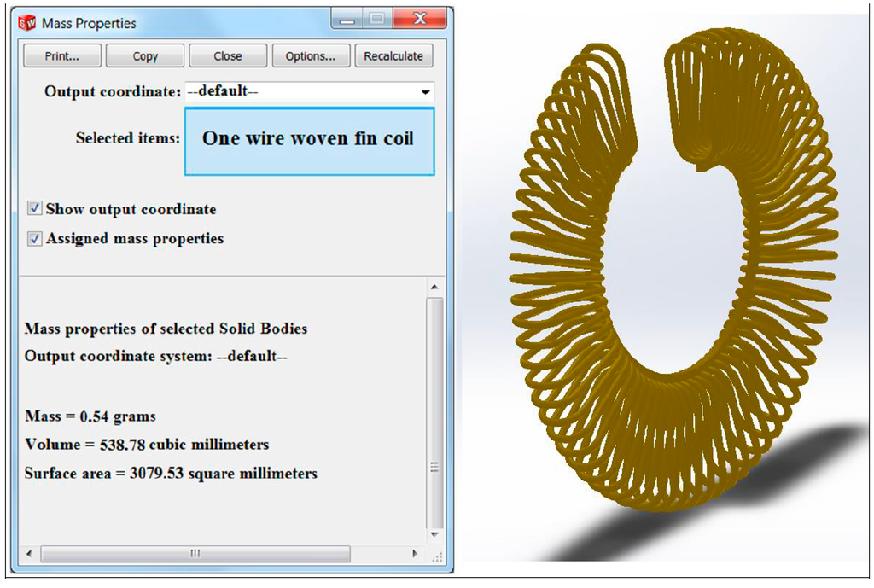Viewport: 874px width, 588px height.
Task: Toggle Show output coordinate
Action: [x=35, y=208]
